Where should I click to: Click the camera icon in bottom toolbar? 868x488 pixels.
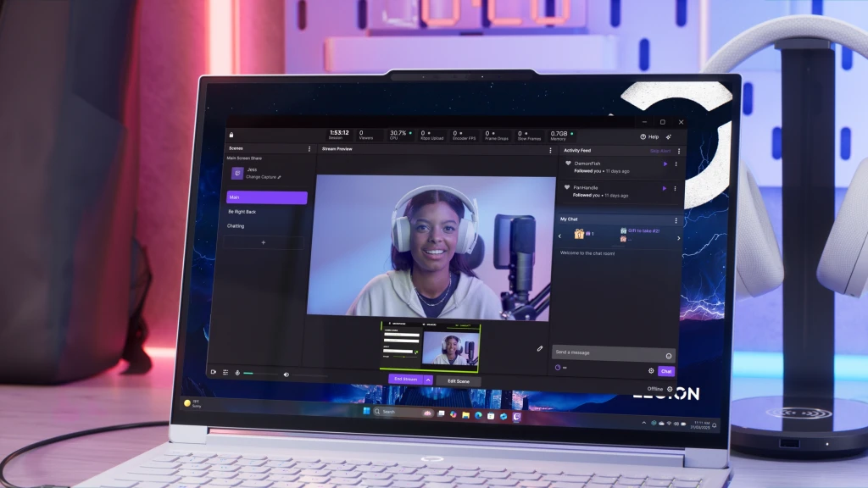coord(214,372)
